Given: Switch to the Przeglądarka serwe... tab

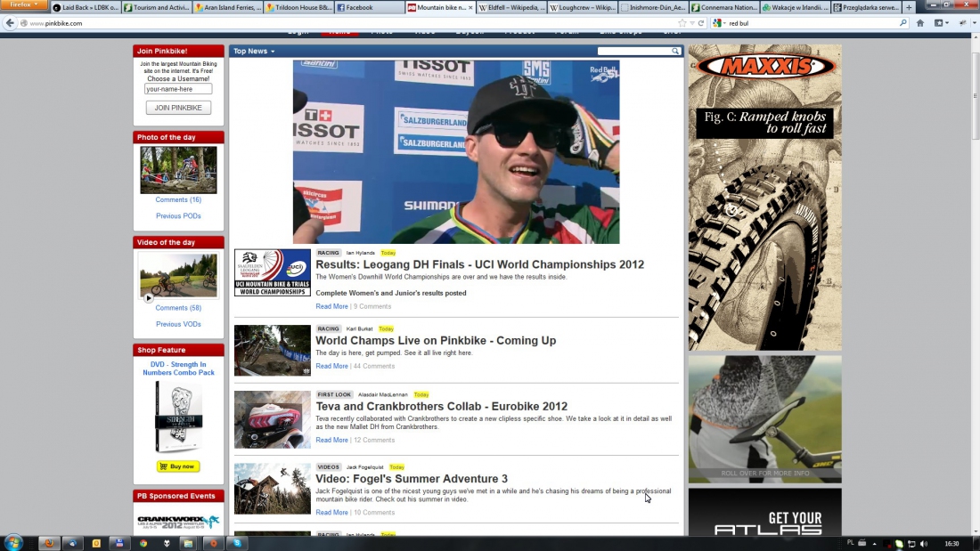Looking at the screenshot, I should pos(866,7).
